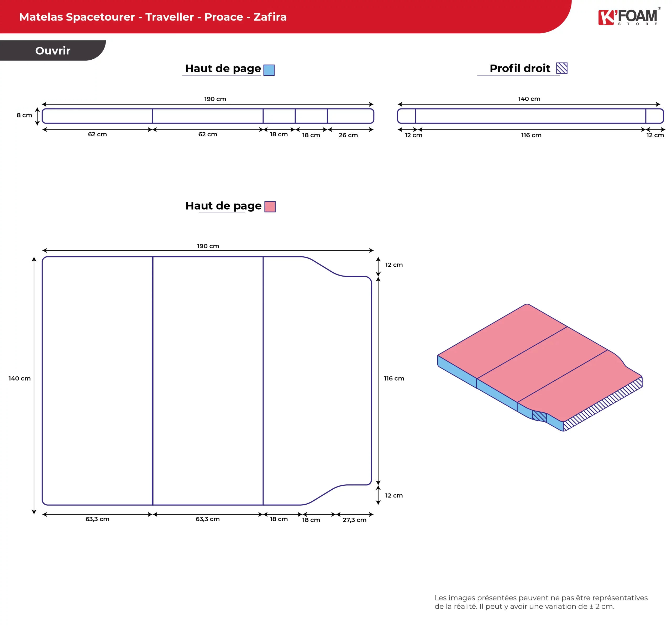Click the hatched 'Profil droit' pattern swatch
The width and height of the screenshot is (672, 627).
[562, 69]
